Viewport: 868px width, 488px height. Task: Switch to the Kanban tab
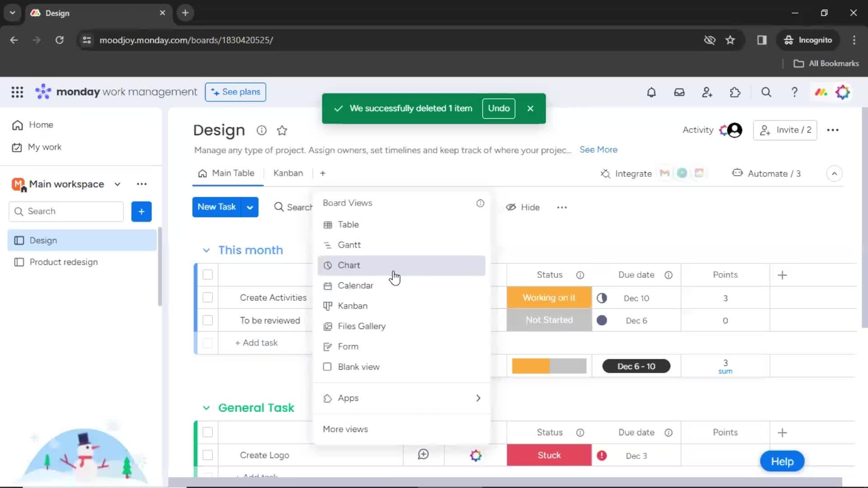coord(288,173)
